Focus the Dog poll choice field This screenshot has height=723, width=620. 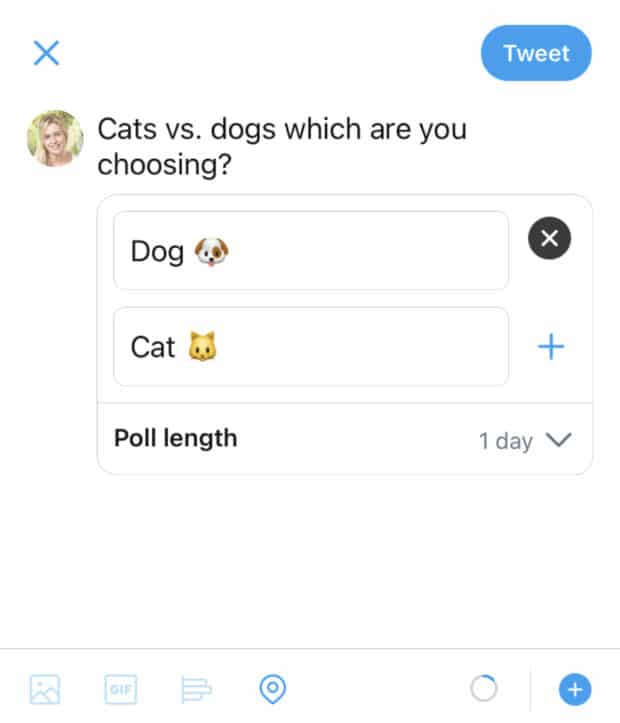310,251
